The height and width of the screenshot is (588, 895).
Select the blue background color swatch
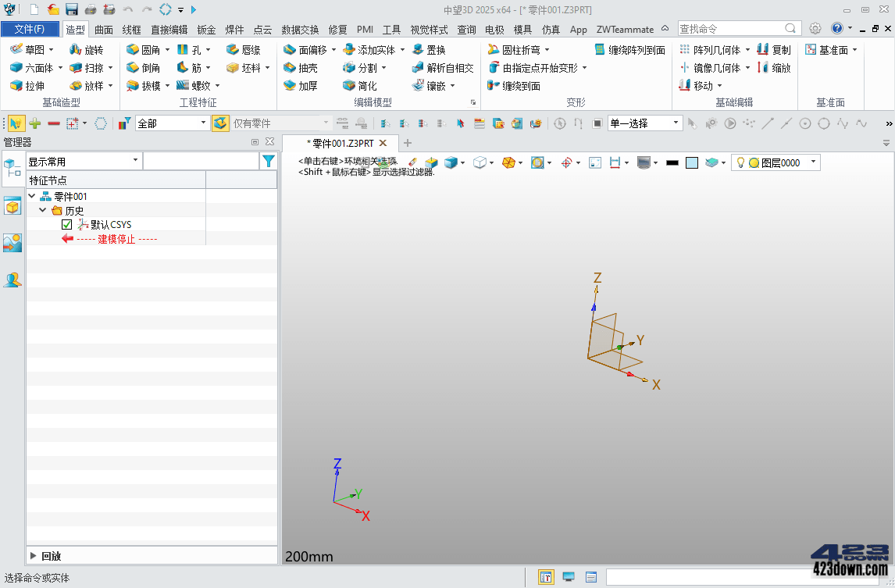point(692,162)
